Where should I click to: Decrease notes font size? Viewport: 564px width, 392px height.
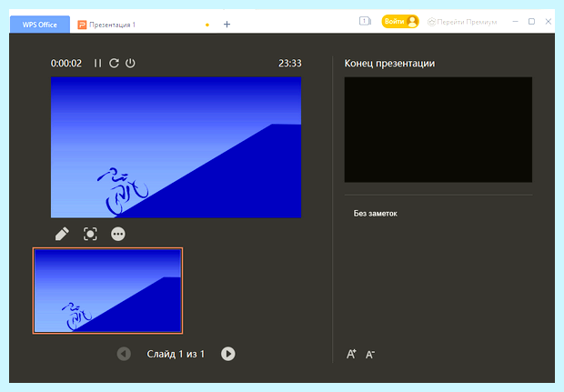[x=370, y=355]
